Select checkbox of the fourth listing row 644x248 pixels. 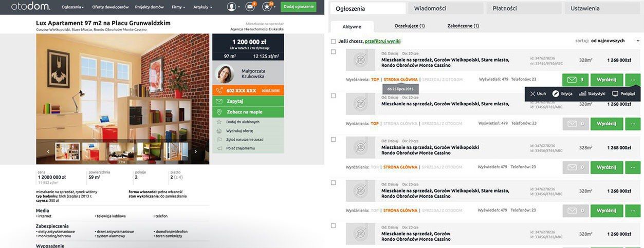click(334, 182)
